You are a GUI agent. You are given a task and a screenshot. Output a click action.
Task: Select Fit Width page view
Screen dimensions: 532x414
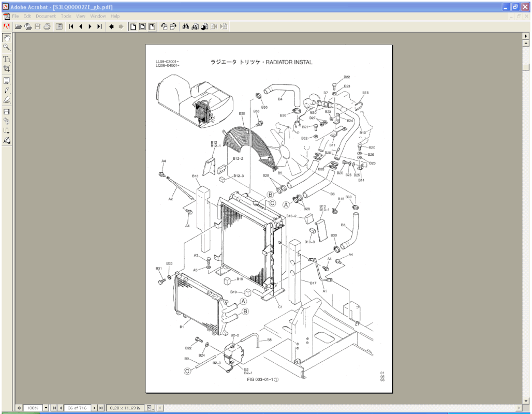(152, 26)
